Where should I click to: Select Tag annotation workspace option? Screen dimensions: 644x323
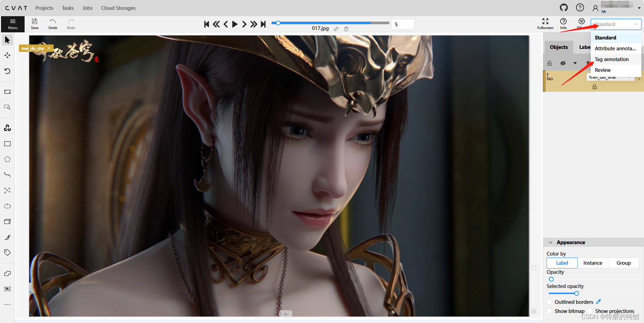pyautogui.click(x=616, y=59)
